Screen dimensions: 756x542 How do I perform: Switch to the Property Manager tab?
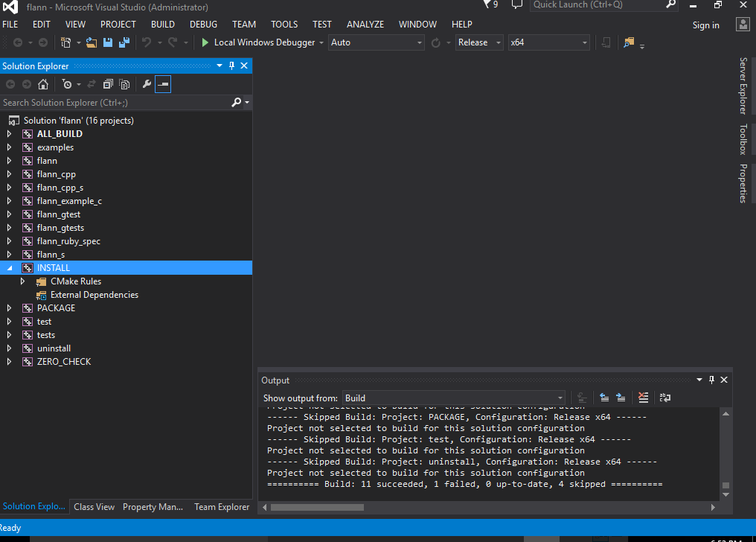(x=153, y=507)
